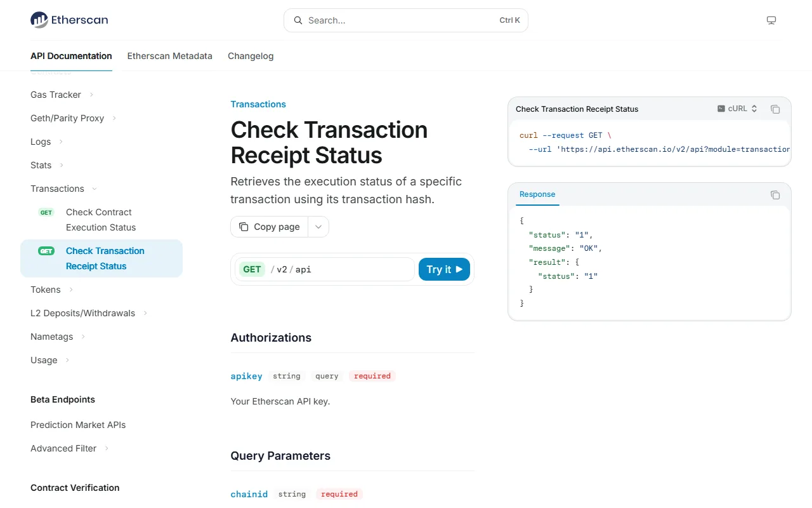Click the Transactions breadcrumb link
This screenshot has height=508, width=812.
click(258, 104)
